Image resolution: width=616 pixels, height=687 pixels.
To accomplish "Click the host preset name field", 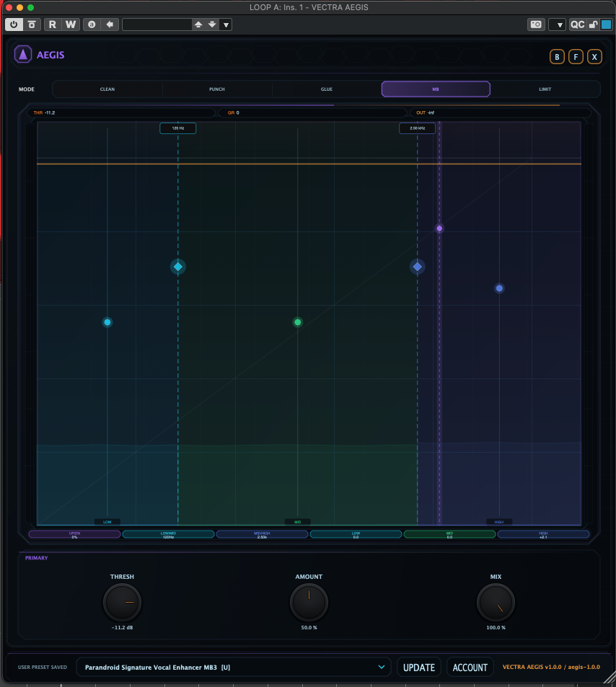I will point(157,25).
